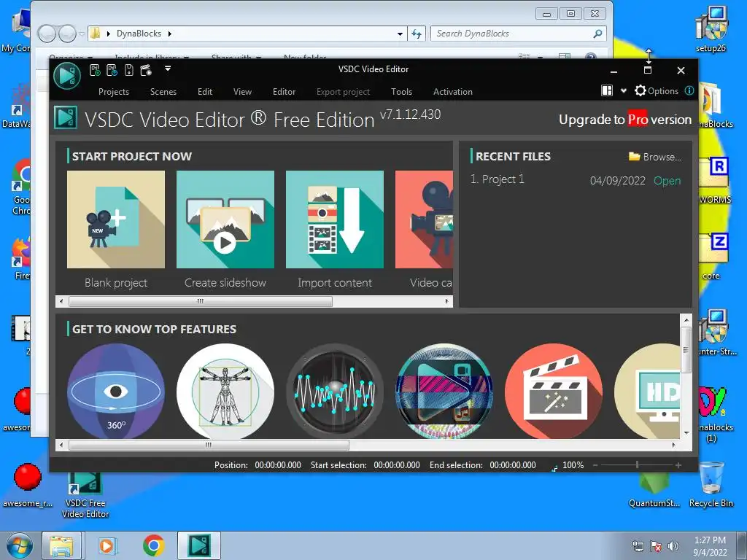Click the 100% zoom fit icon
The height and width of the screenshot is (560, 747).
pyautogui.click(x=554, y=468)
